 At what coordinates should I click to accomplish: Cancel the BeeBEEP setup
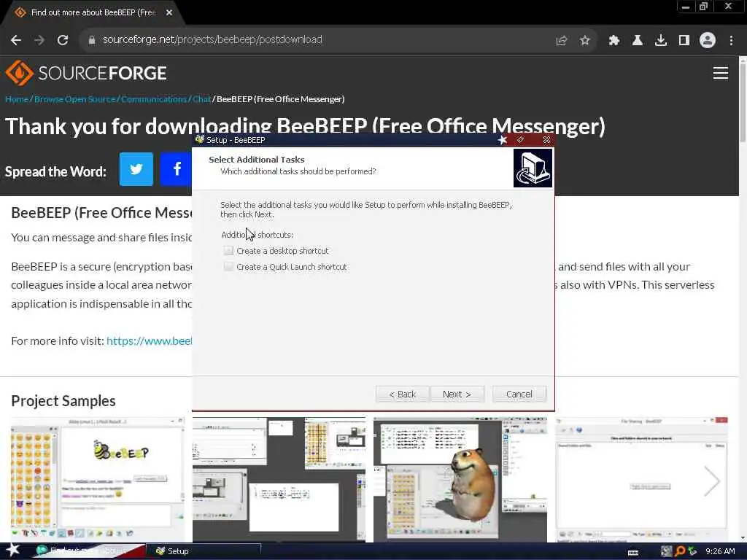[x=519, y=394]
